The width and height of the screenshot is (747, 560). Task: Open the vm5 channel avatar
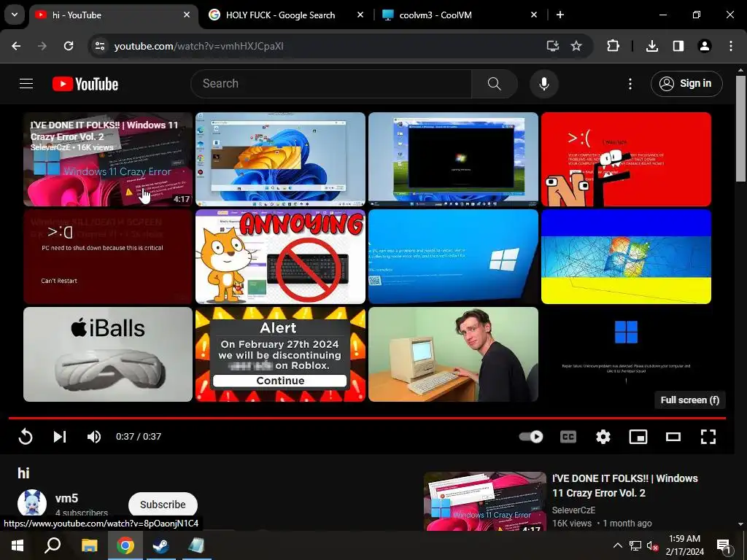click(x=32, y=503)
